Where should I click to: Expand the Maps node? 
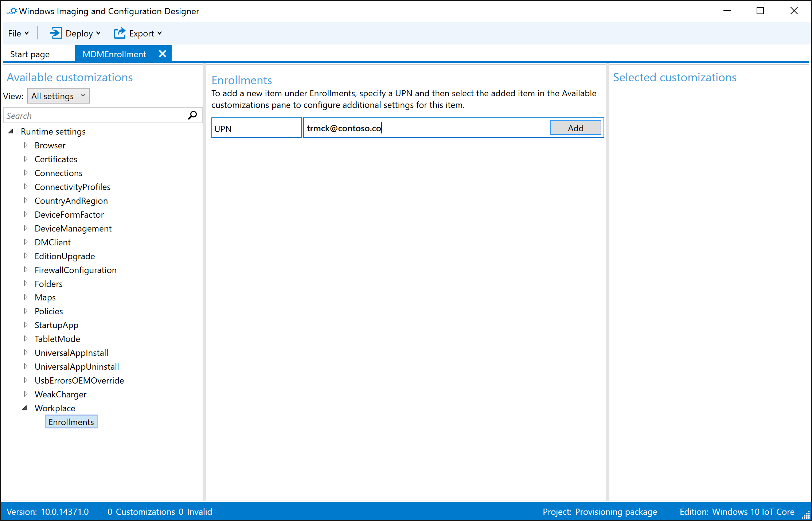click(x=26, y=297)
